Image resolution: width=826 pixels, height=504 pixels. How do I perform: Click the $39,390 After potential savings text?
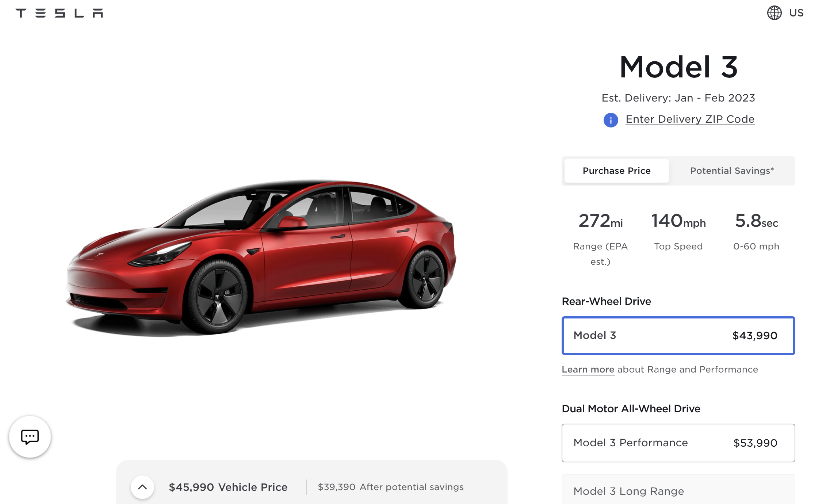390,487
